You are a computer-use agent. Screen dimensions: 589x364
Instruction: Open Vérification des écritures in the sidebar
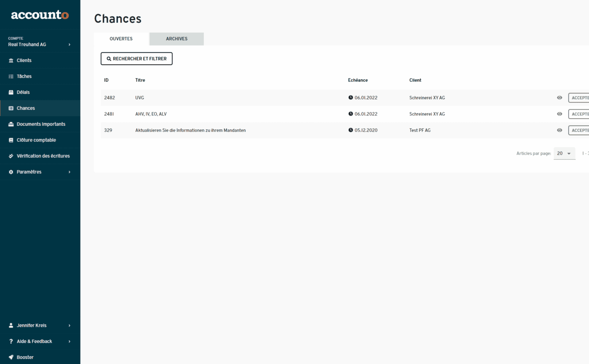[40, 156]
